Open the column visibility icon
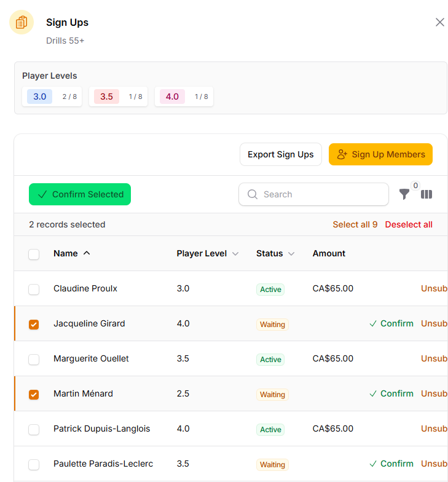Screen dimensions: 448x482 tap(426, 194)
